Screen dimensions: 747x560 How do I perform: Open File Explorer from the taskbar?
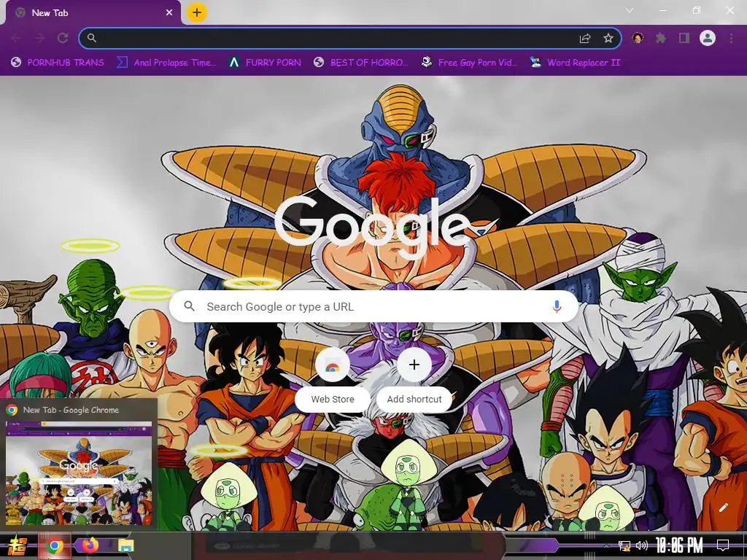point(125,545)
